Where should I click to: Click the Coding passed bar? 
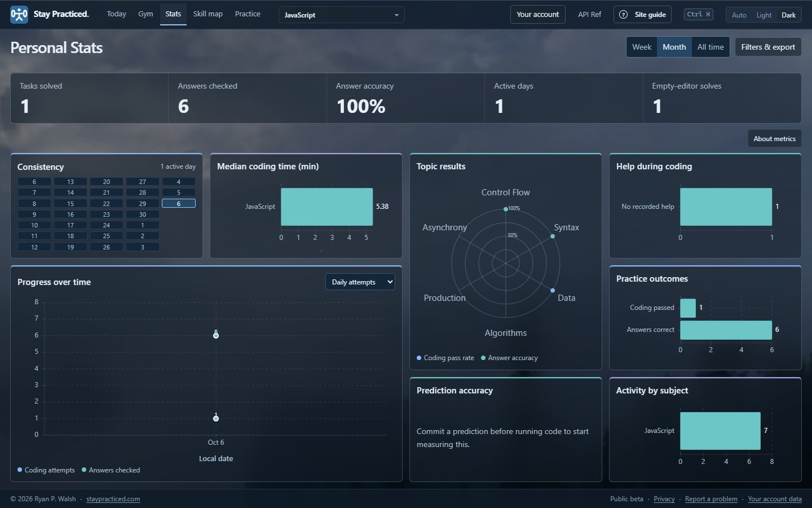(x=687, y=308)
